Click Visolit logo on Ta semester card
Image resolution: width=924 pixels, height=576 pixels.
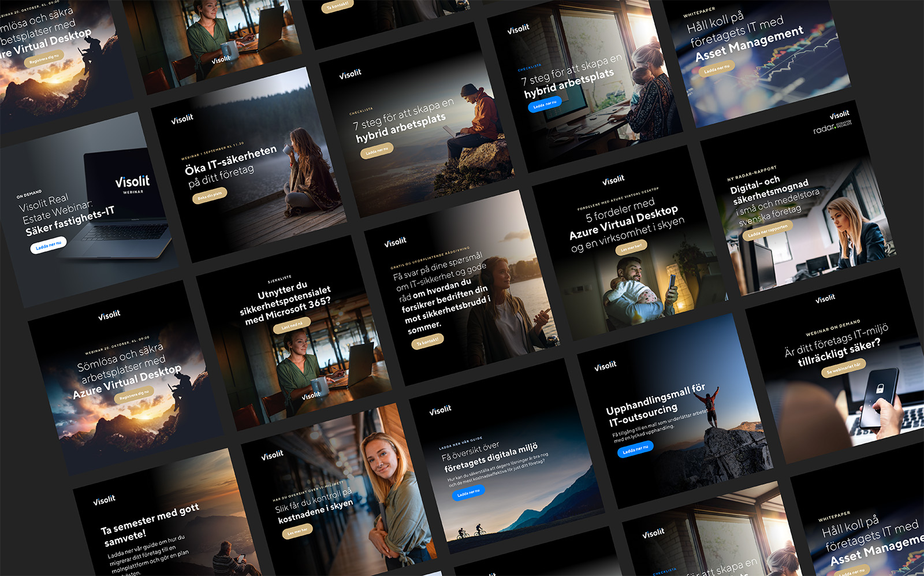104,500
